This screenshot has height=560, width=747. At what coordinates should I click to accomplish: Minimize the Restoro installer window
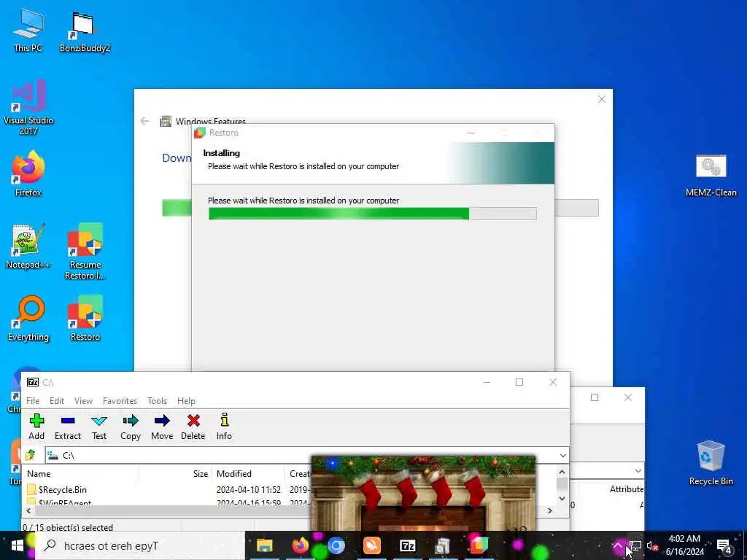coord(471,133)
